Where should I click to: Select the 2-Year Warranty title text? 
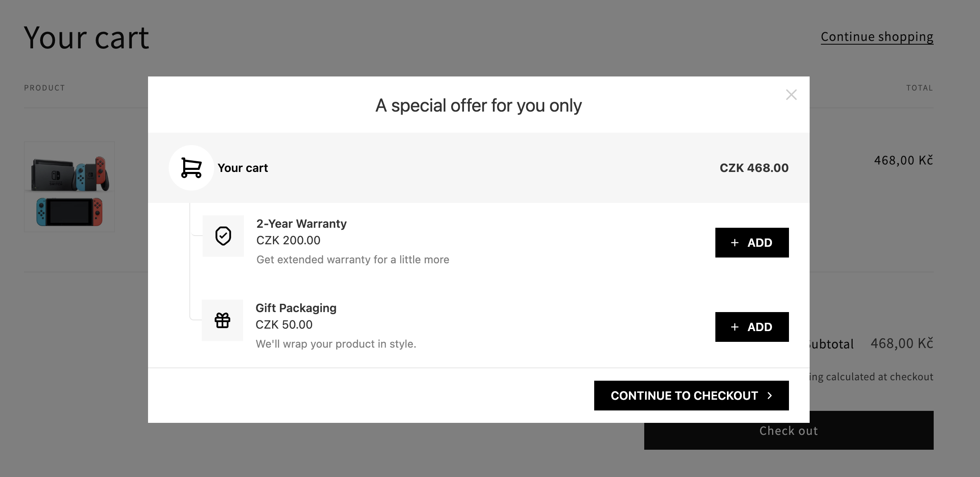click(x=301, y=224)
